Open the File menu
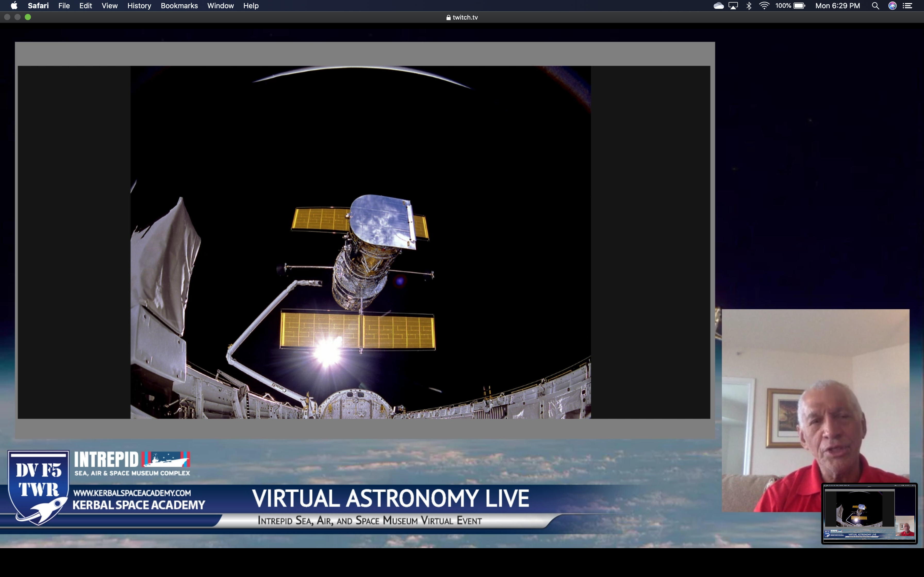Image resolution: width=924 pixels, height=577 pixels. click(64, 6)
